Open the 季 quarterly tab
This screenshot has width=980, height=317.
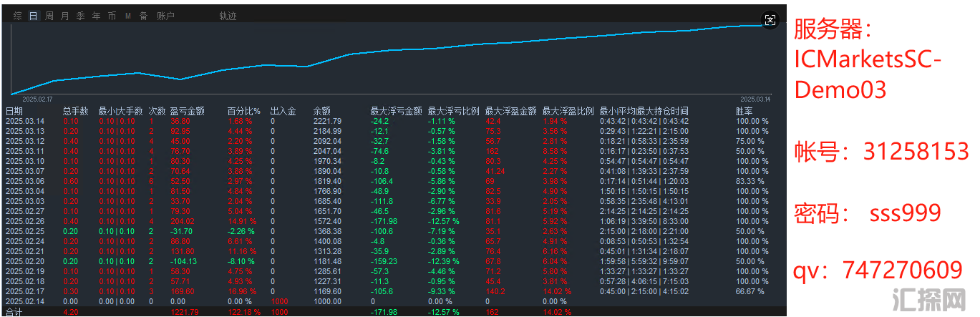[x=81, y=16]
